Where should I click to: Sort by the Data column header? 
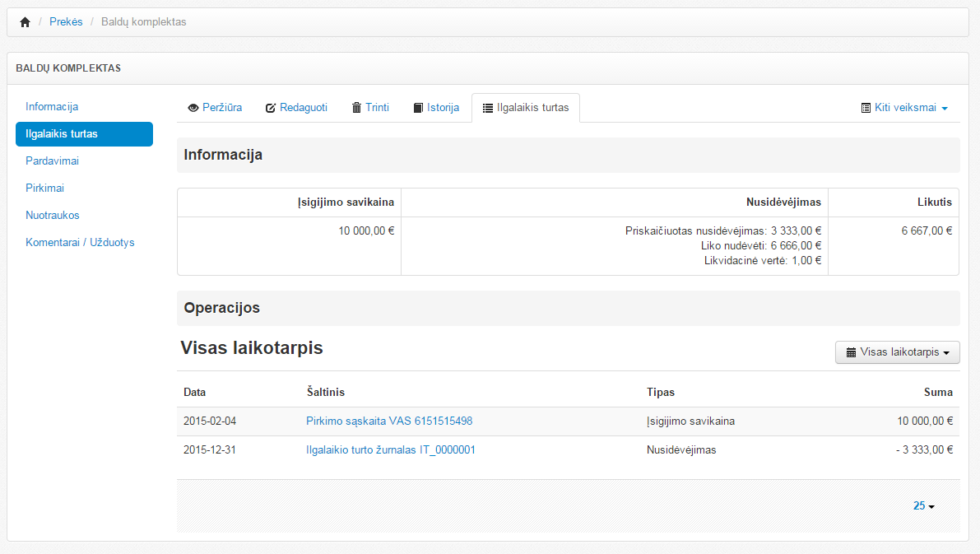pos(195,393)
